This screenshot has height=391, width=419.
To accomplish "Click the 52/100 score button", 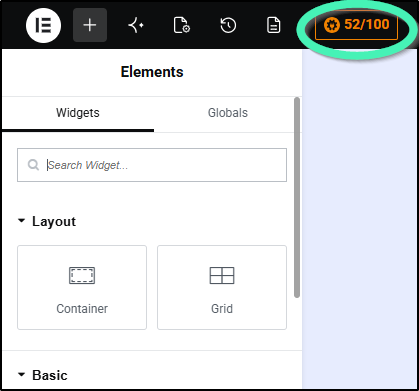I will coord(356,25).
